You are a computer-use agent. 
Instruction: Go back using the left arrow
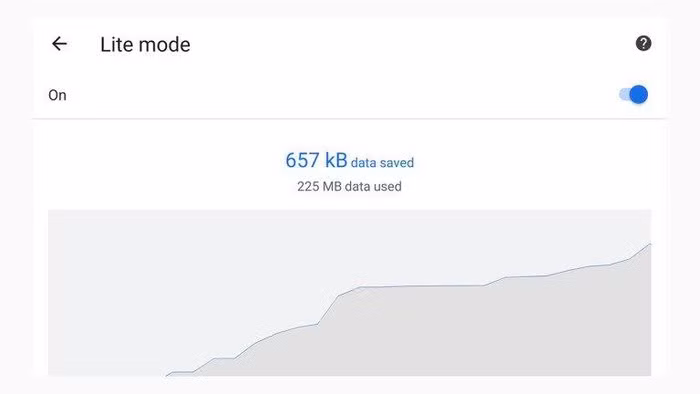(59, 44)
